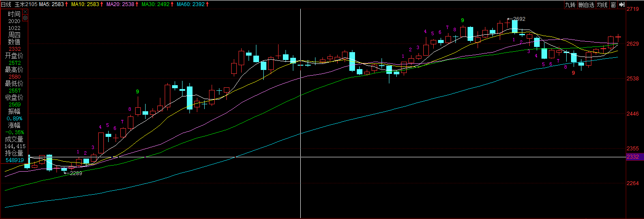The image size is (644, 219).
Task: Click the volume value 144,415
Action: click(14, 146)
